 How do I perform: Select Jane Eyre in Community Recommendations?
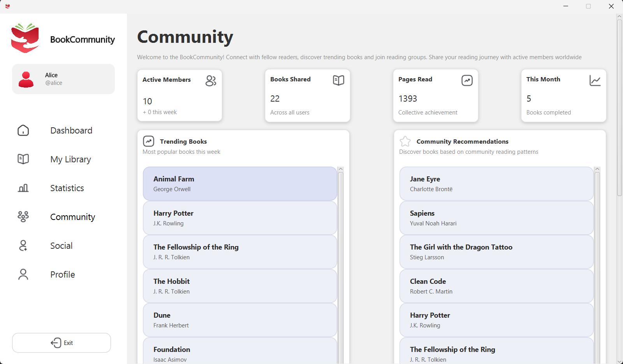pos(496,184)
